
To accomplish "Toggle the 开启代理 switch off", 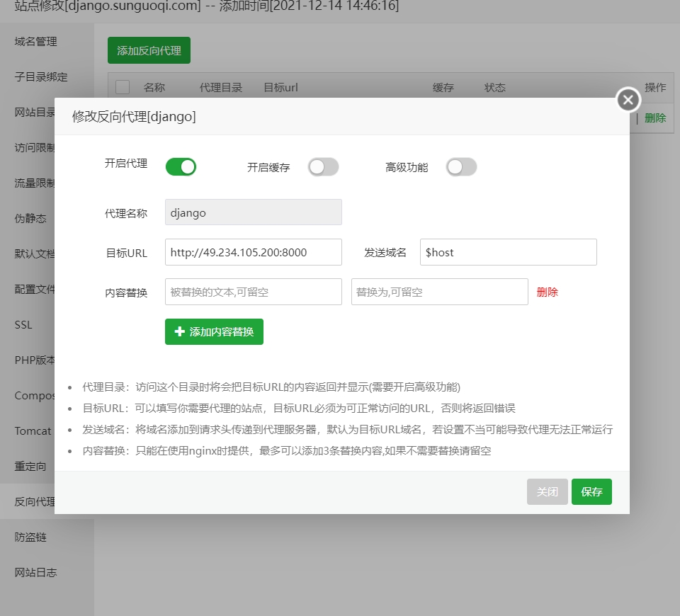I will click(x=181, y=167).
